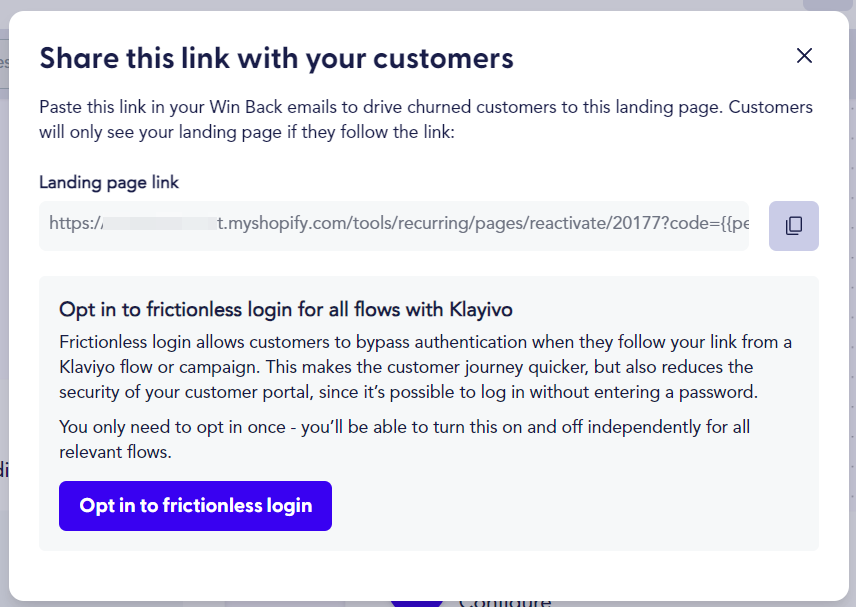Click the Win Back emails instruction paragraph
Viewport: 856px width, 607px height.
coord(426,120)
